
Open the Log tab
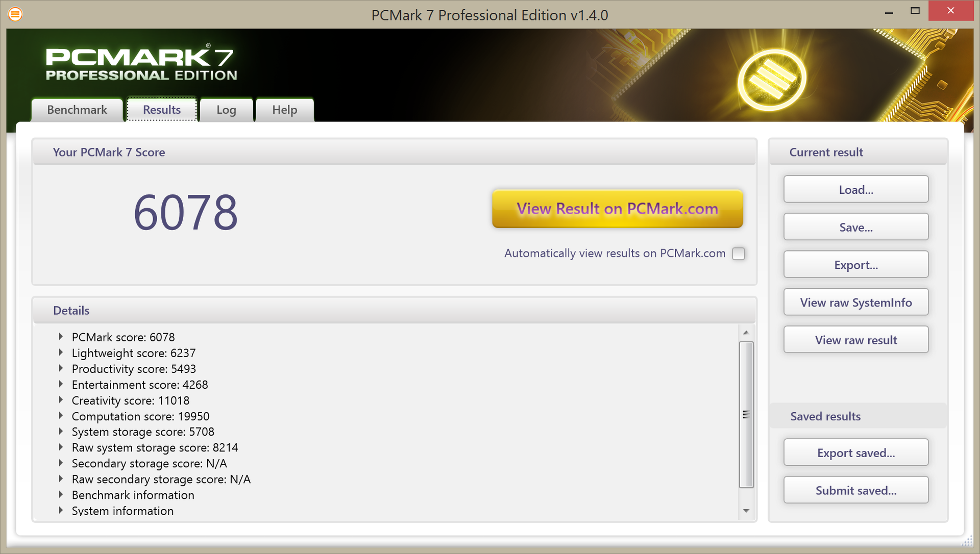coord(226,110)
